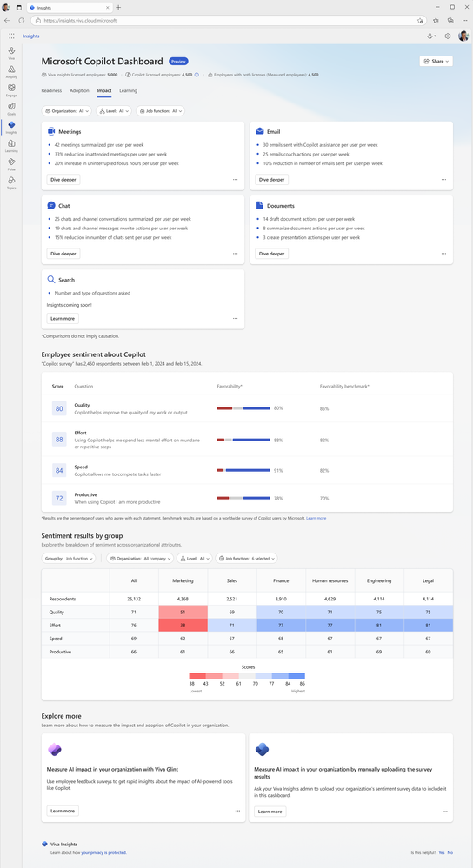Screen dimensions: 473x868
Task: Answer No to Is this helpful
Action: coord(450,853)
